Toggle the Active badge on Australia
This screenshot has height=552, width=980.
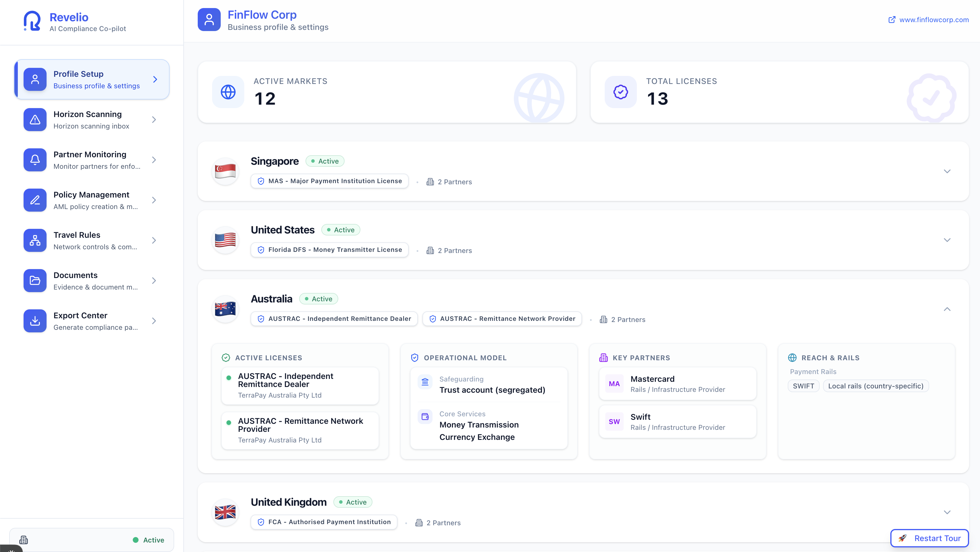(x=318, y=299)
